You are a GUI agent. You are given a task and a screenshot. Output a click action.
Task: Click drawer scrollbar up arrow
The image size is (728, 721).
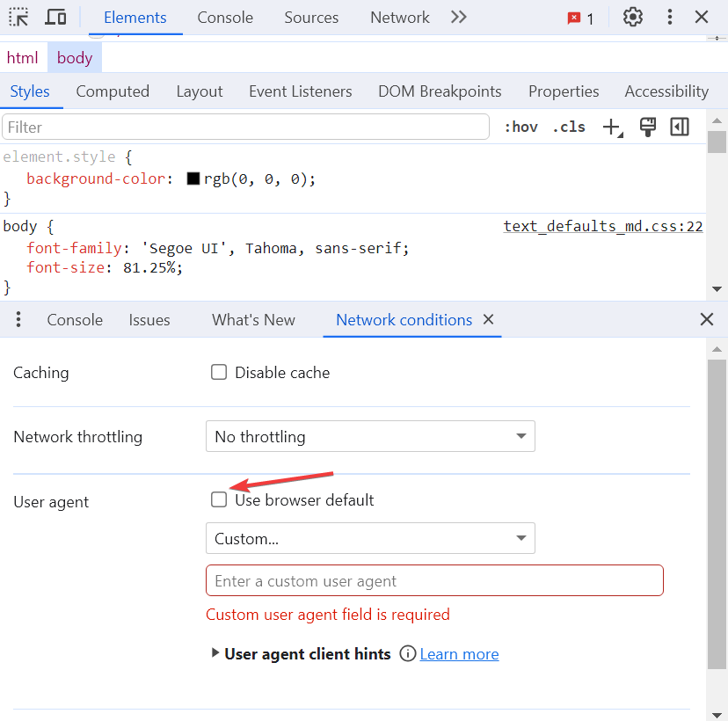click(717, 349)
